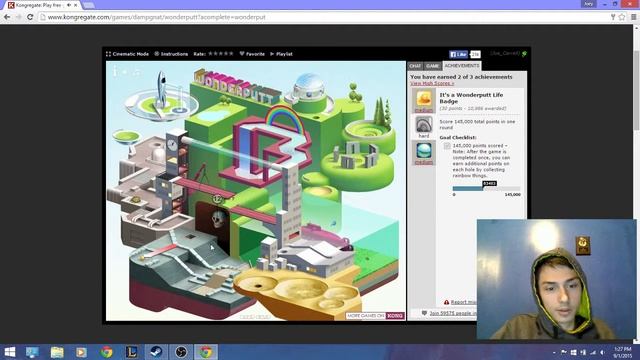Screen dimensions: 640x360
Task: Open League of Legends taskbar icon
Action: click(x=131, y=352)
